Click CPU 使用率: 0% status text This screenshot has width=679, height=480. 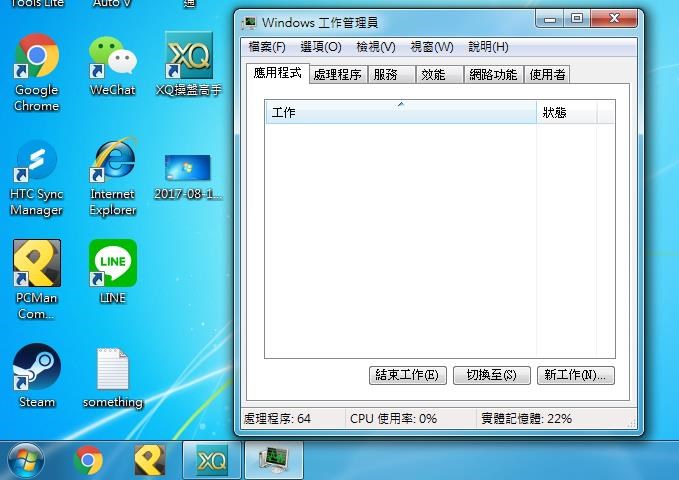[393, 418]
